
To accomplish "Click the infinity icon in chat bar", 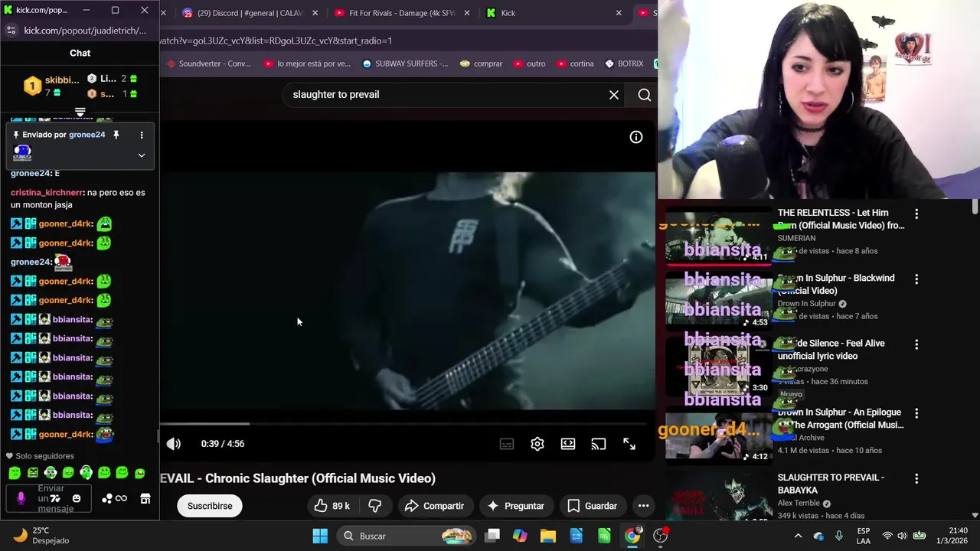I will pos(121,499).
